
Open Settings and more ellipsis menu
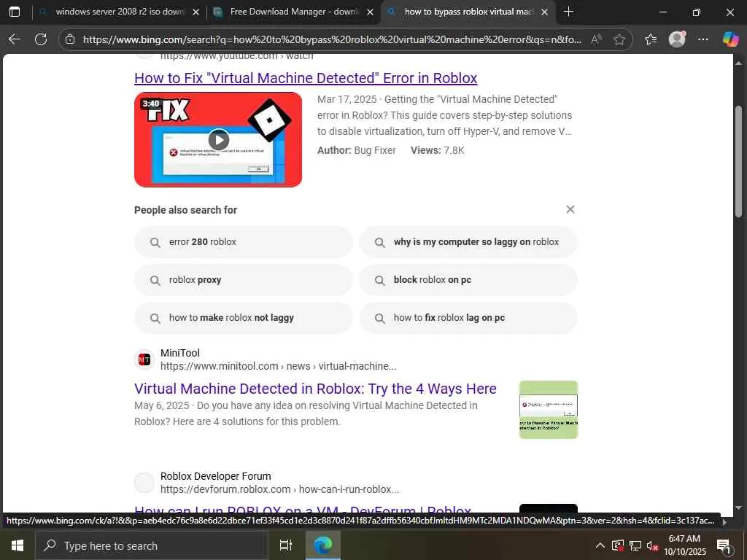coord(703,39)
